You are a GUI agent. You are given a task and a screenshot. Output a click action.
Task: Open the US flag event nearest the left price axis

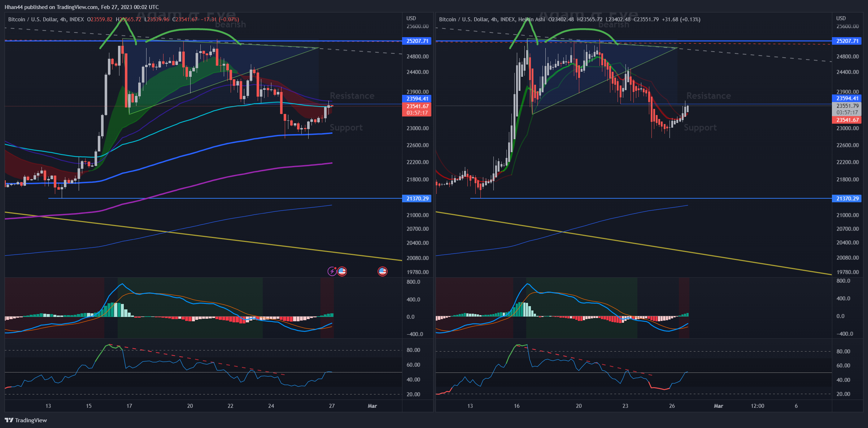point(383,271)
